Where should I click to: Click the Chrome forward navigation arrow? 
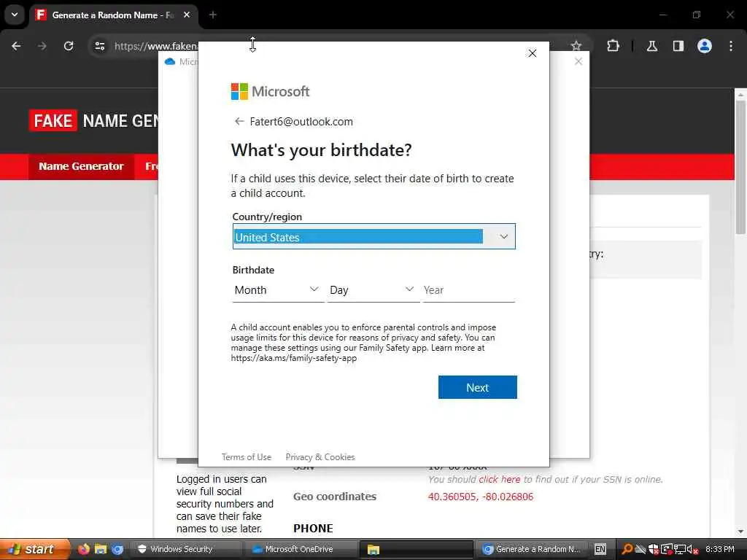pyautogui.click(x=42, y=46)
